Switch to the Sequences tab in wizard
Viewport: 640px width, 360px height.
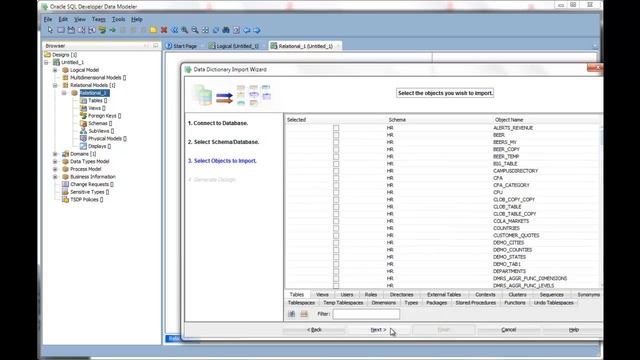pos(551,294)
